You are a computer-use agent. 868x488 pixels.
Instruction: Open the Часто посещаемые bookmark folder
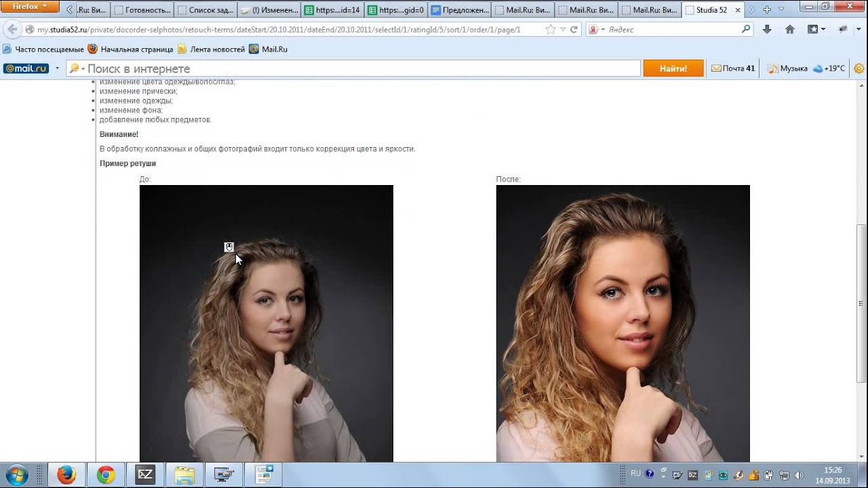click(43, 49)
